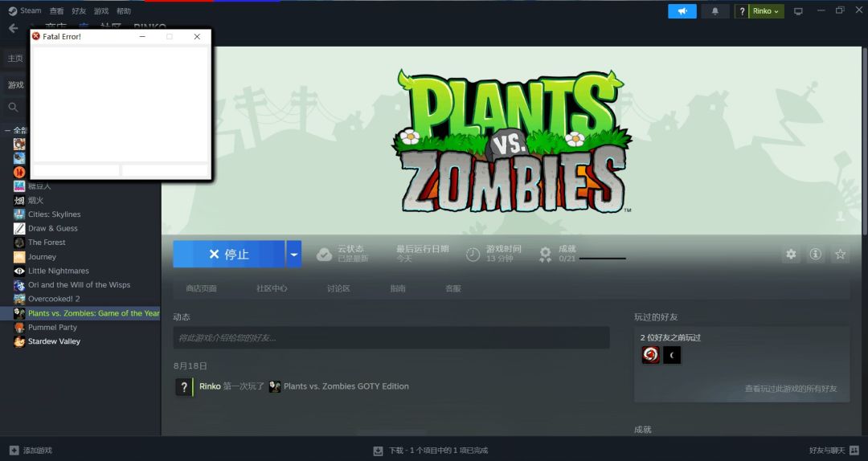Viewport: 868px width, 461px height.
Task: Open the notifications bell
Action: (x=715, y=11)
